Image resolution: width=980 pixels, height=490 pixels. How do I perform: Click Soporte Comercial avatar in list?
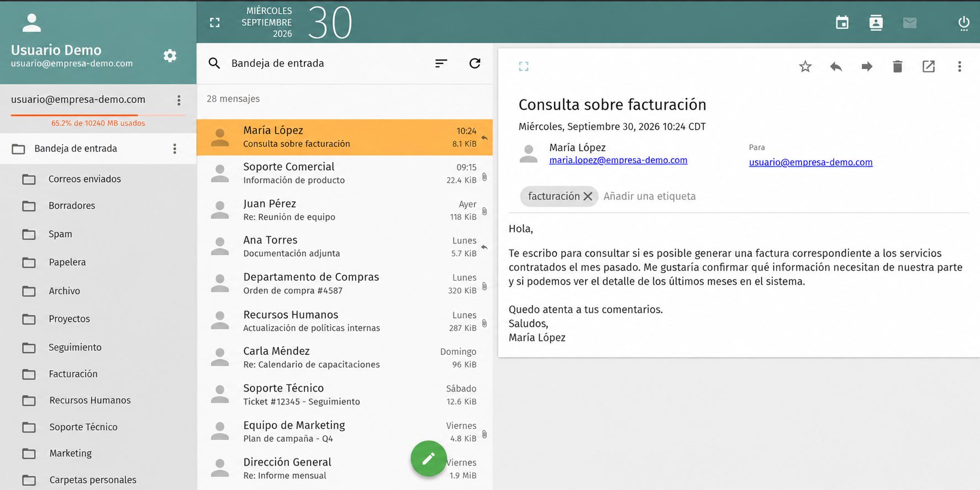click(x=220, y=173)
